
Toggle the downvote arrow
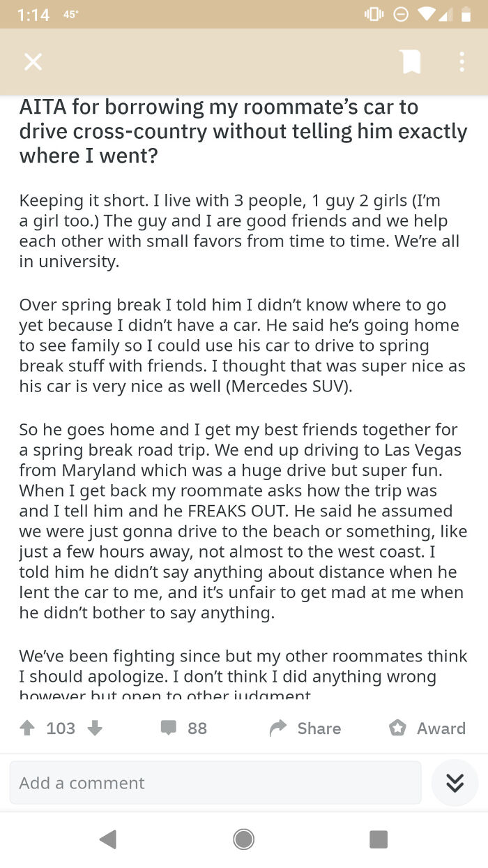[95, 728]
